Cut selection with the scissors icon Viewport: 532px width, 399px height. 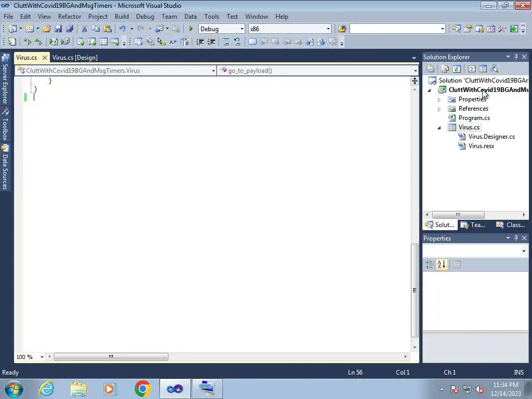[x=85, y=29]
